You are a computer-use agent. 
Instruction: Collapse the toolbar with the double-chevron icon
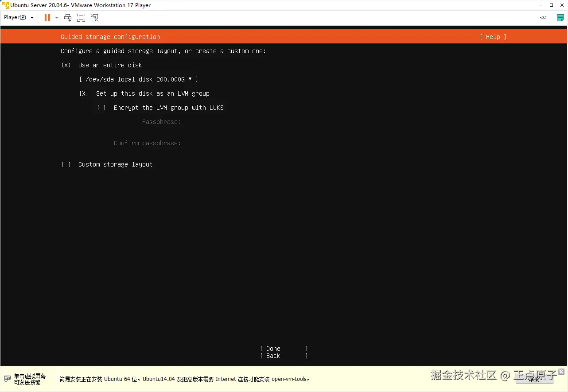(x=543, y=18)
